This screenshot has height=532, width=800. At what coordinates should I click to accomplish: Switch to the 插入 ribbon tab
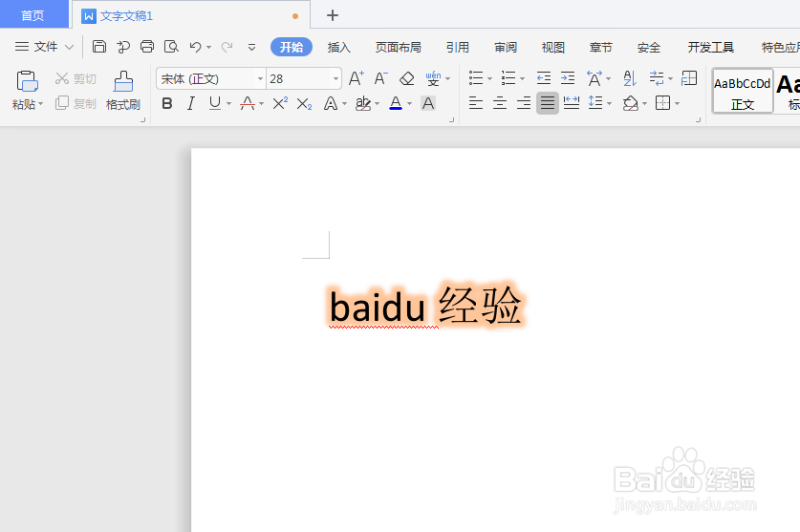tap(338, 48)
